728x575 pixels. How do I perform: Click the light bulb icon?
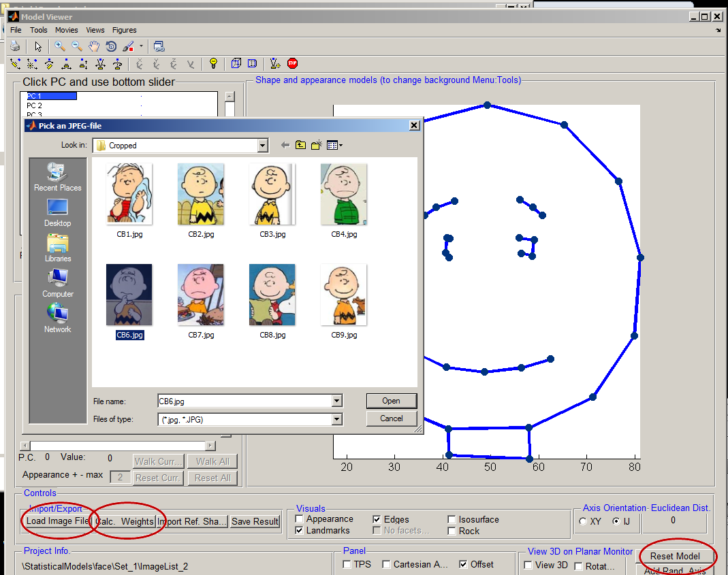click(213, 63)
